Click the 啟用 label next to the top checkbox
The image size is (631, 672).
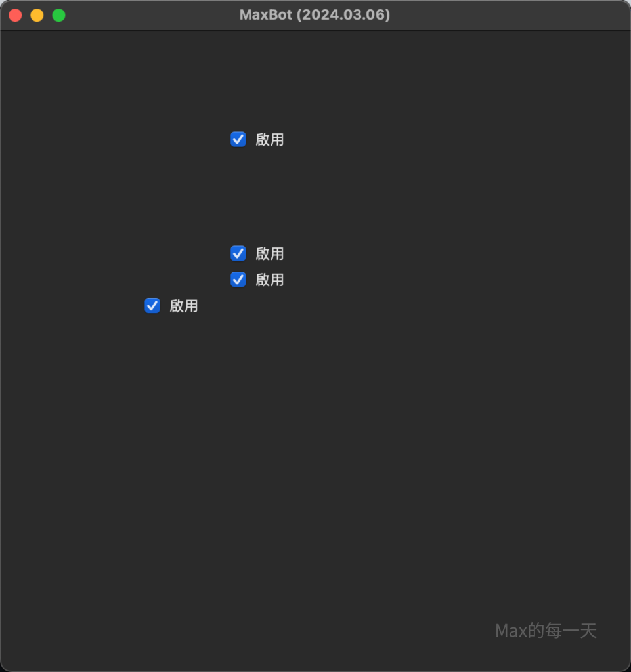[x=270, y=139]
